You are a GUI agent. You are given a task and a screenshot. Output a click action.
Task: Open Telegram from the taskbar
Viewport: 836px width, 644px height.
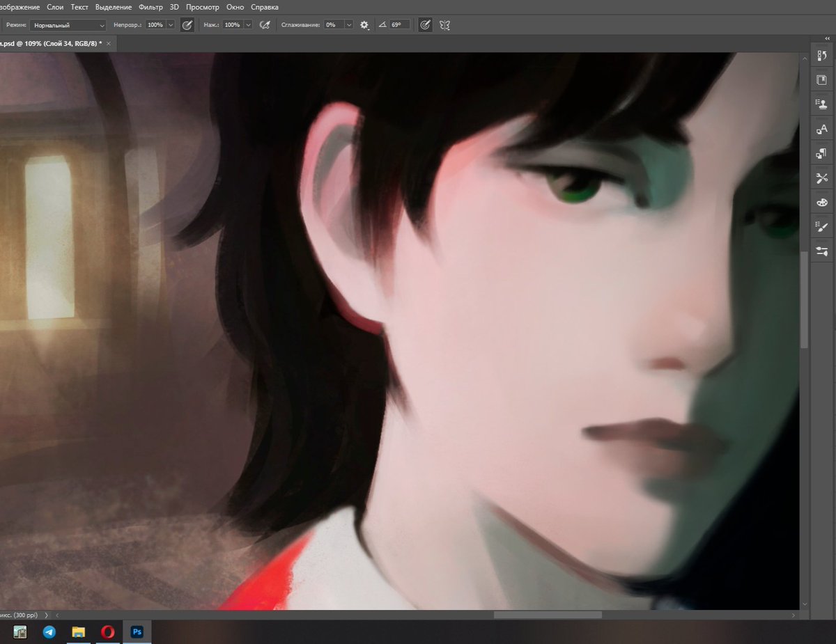(x=49, y=632)
